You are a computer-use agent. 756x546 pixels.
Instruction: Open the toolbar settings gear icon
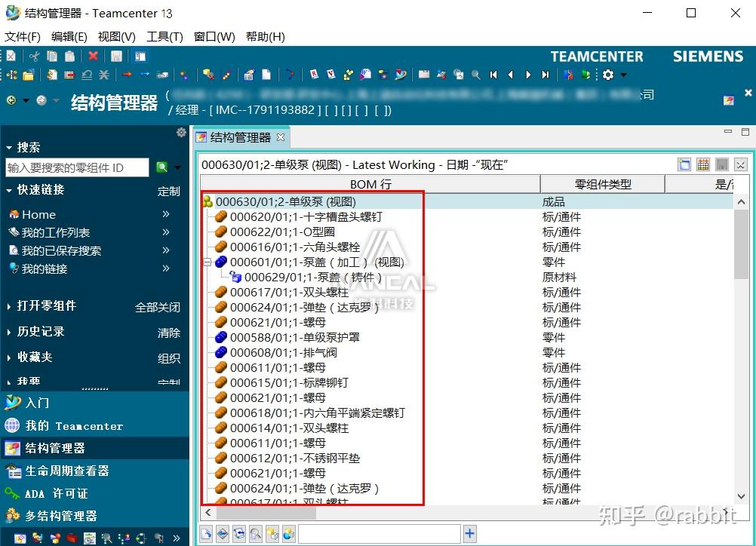coord(607,75)
